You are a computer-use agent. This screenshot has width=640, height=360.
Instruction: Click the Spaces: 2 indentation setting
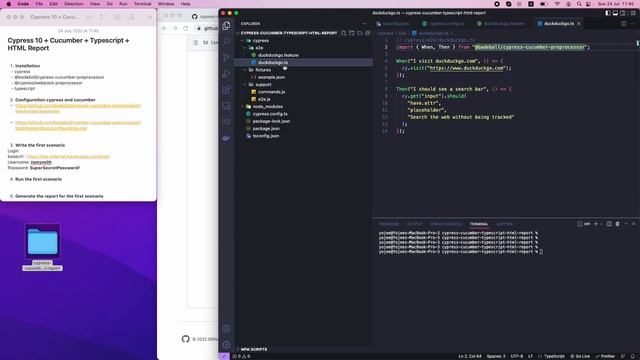click(x=496, y=356)
